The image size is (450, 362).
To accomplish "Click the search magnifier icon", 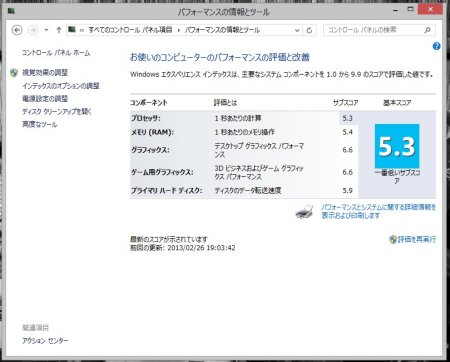I will (428, 30).
